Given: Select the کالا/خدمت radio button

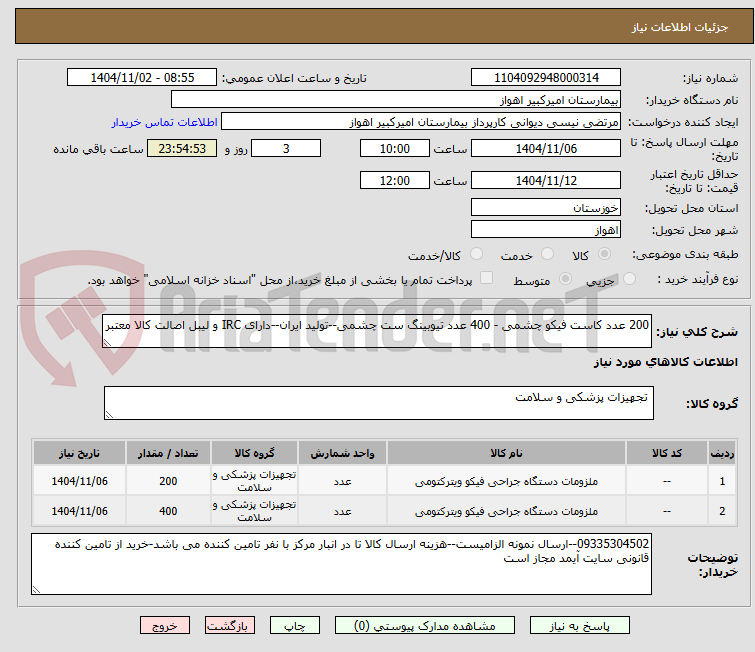Looking at the screenshot, I should coord(476,254).
